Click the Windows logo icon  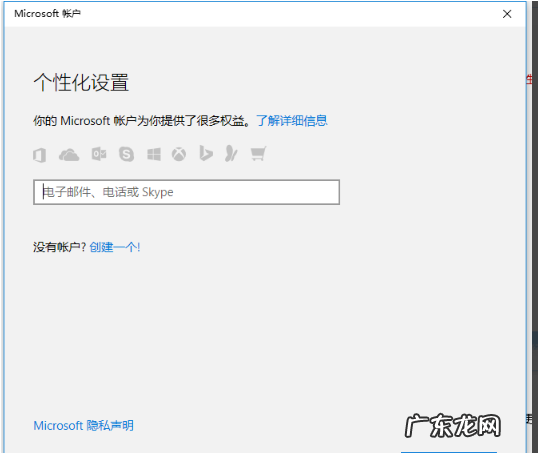pyautogui.click(x=154, y=154)
